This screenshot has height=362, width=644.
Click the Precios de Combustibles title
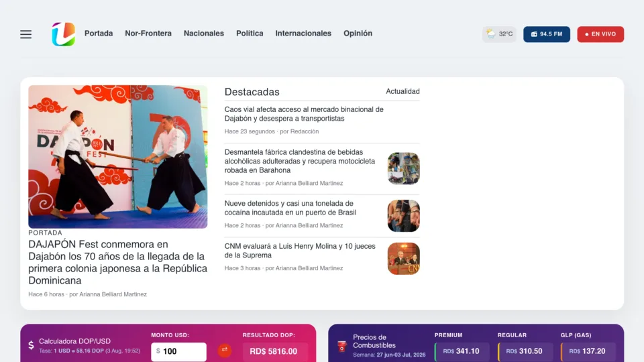pos(374,341)
